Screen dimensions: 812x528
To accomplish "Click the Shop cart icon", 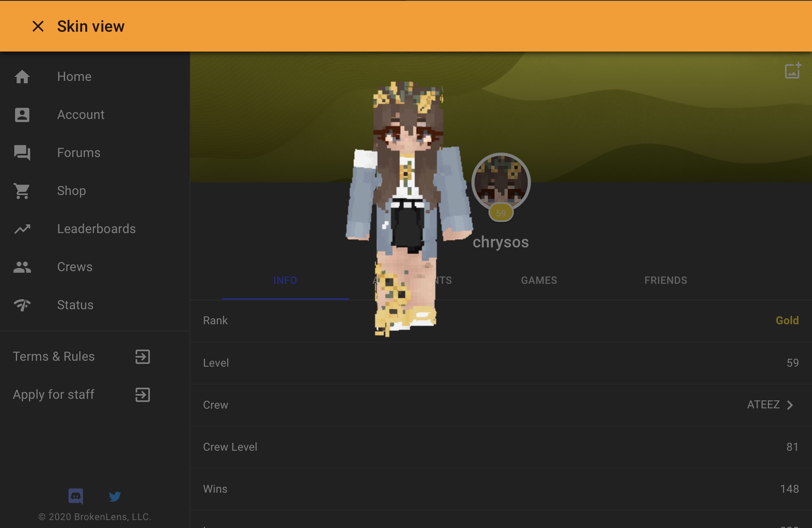I will [x=22, y=191].
